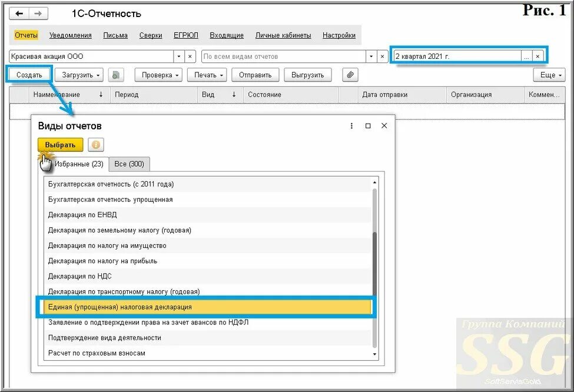The height and width of the screenshot is (392, 574).
Task: Click the Отправить button
Action: [x=255, y=75]
